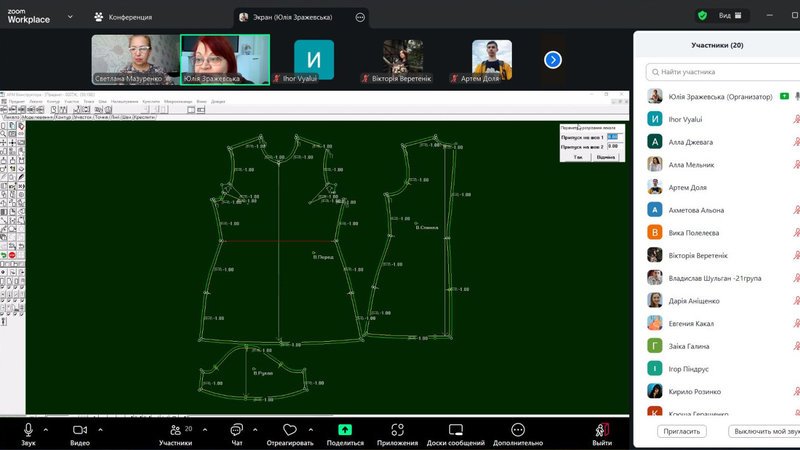Select the Контур tab in the CAD window
The width and height of the screenshot is (800, 450).
62,117
